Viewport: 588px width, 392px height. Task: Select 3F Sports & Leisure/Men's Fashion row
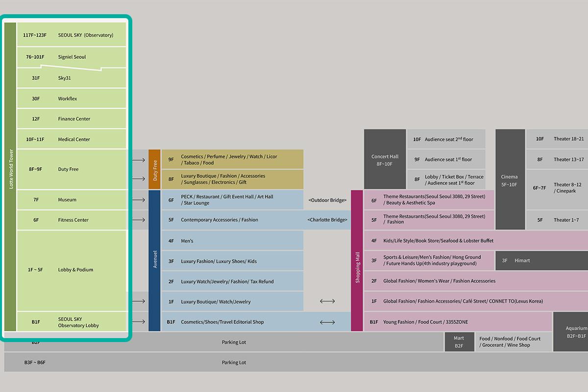(x=429, y=261)
